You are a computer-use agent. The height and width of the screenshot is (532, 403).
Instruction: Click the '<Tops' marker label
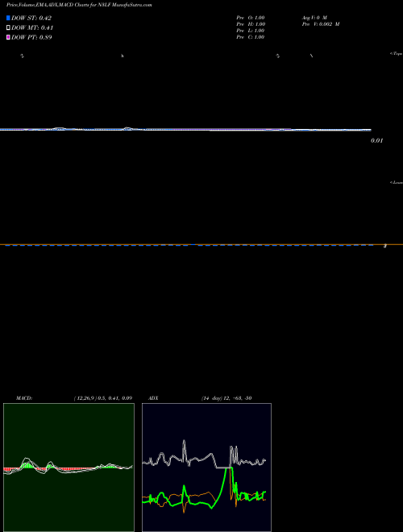397,54
